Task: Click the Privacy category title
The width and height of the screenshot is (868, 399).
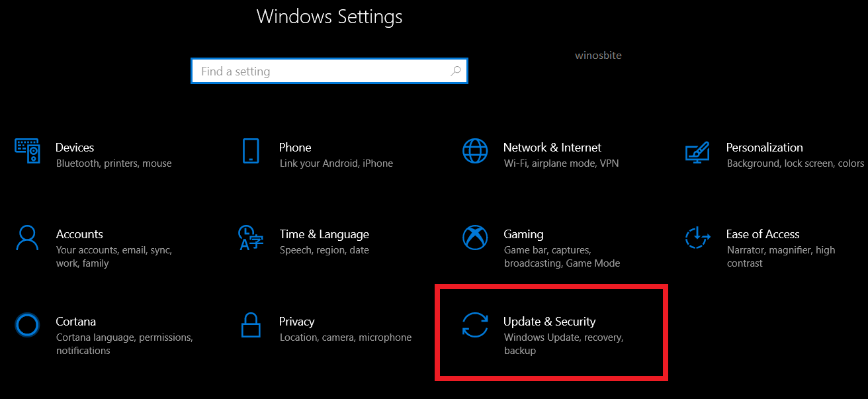Action: (x=296, y=322)
